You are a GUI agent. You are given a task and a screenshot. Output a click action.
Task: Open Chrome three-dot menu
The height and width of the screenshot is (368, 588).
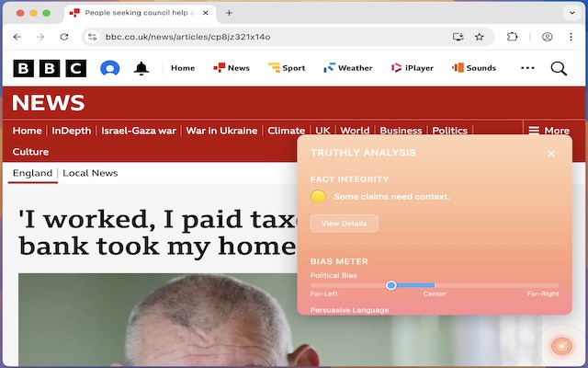click(x=571, y=37)
